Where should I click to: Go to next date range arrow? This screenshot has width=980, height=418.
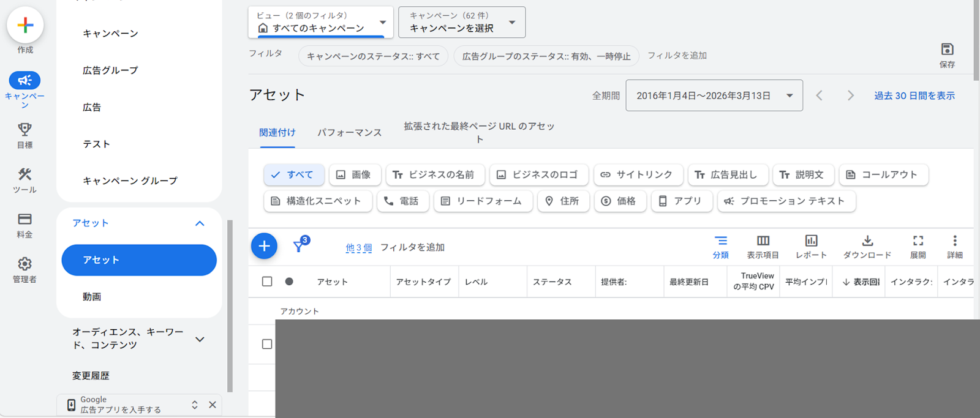pyautogui.click(x=850, y=95)
